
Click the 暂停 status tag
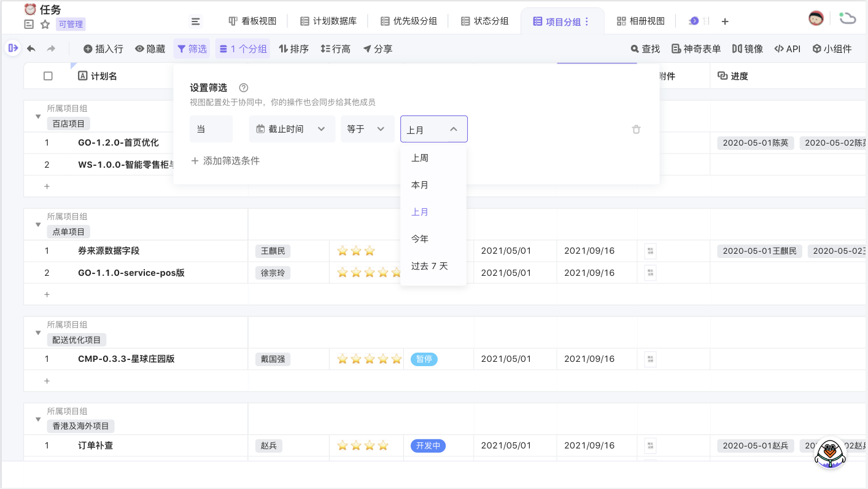(x=424, y=359)
